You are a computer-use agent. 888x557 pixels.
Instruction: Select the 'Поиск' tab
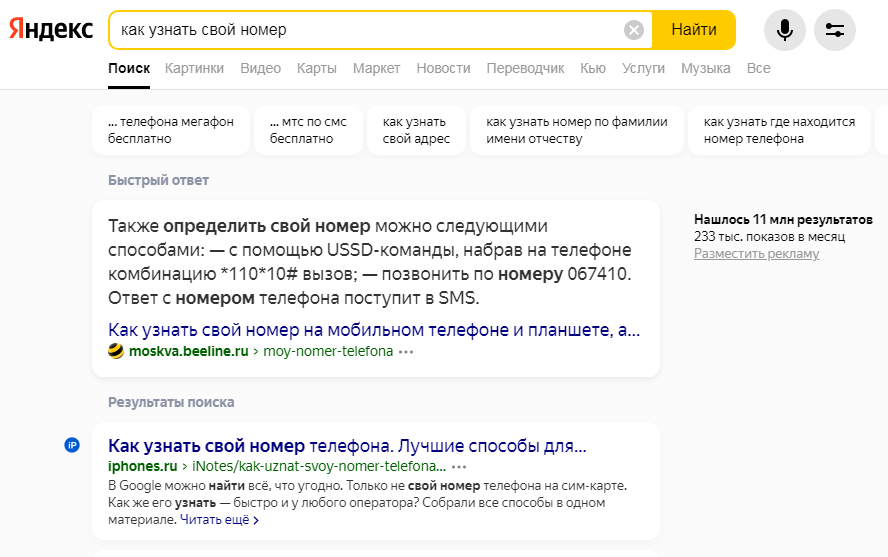[x=129, y=68]
